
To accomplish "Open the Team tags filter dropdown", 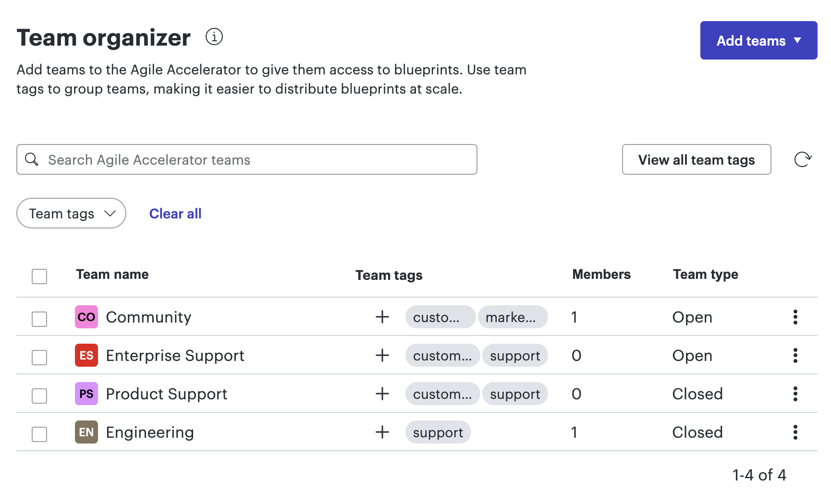I will pos(71,213).
